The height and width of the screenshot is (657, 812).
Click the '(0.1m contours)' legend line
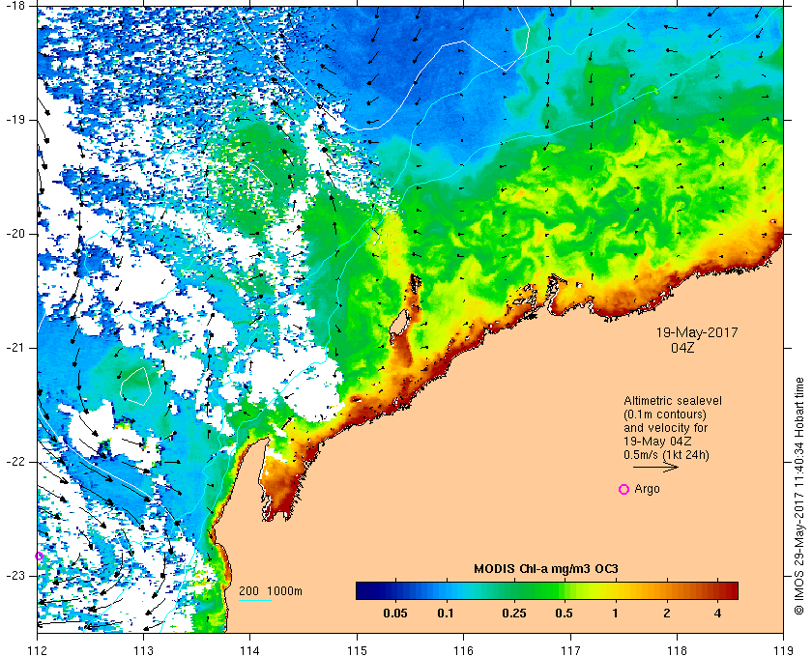pyautogui.click(x=665, y=414)
